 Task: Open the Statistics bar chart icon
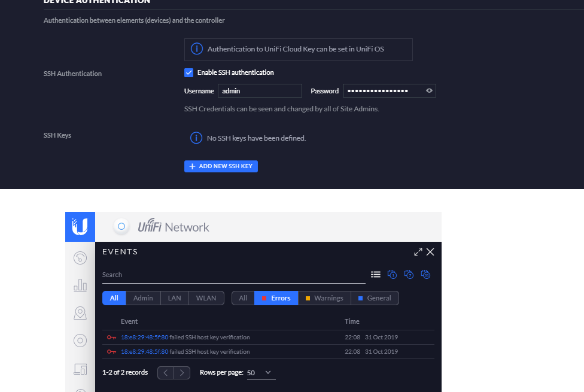coord(80,285)
